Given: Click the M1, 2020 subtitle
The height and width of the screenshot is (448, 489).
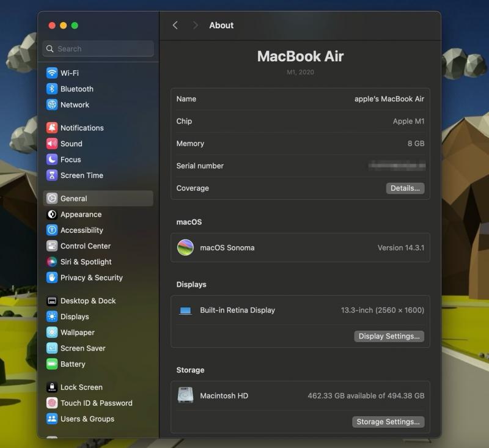Looking at the screenshot, I should [300, 72].
